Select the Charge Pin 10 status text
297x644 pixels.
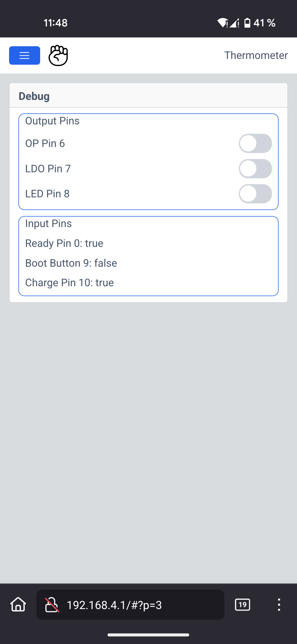point(70,283)
